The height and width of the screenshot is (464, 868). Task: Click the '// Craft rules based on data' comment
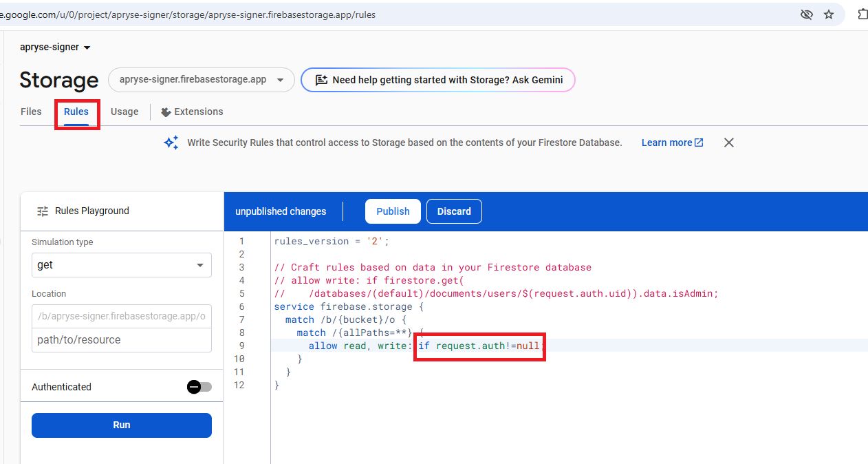pos(433,267)
